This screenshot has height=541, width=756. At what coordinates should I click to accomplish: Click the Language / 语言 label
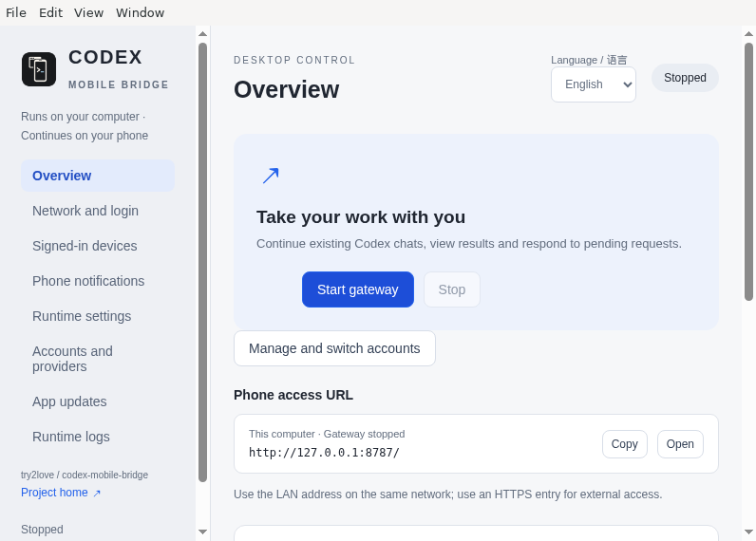[589, 60]
